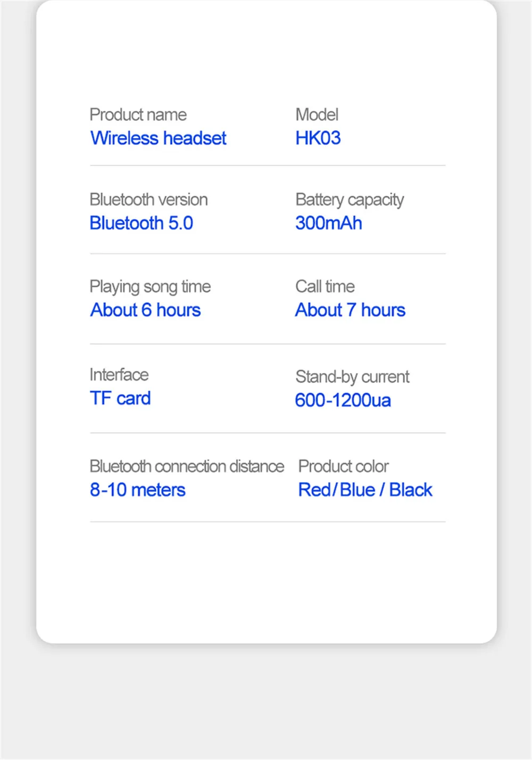
Task: Select the "Bluetooth 5.0" value
Action: point(142,223)
